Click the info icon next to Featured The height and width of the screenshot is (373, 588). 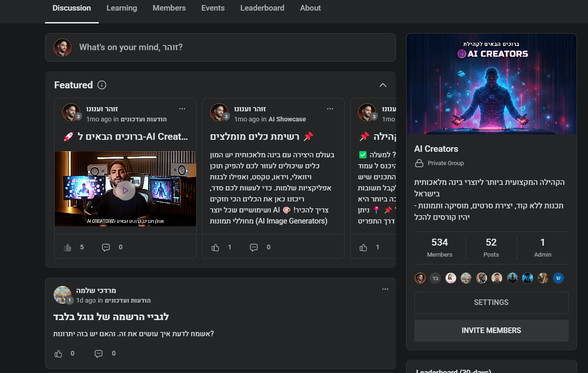tap(102, 85)
